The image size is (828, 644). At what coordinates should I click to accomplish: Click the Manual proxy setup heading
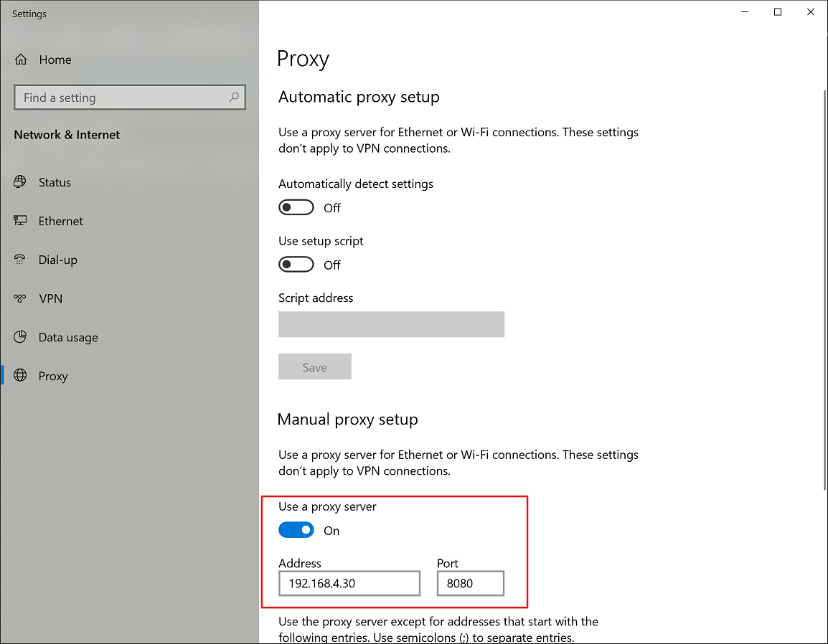coord(347,419)
